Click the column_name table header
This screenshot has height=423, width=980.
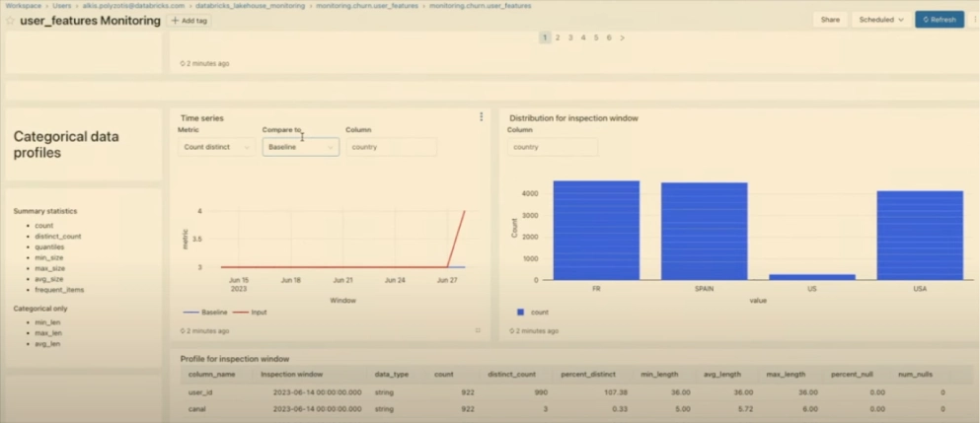coord(212,375)
